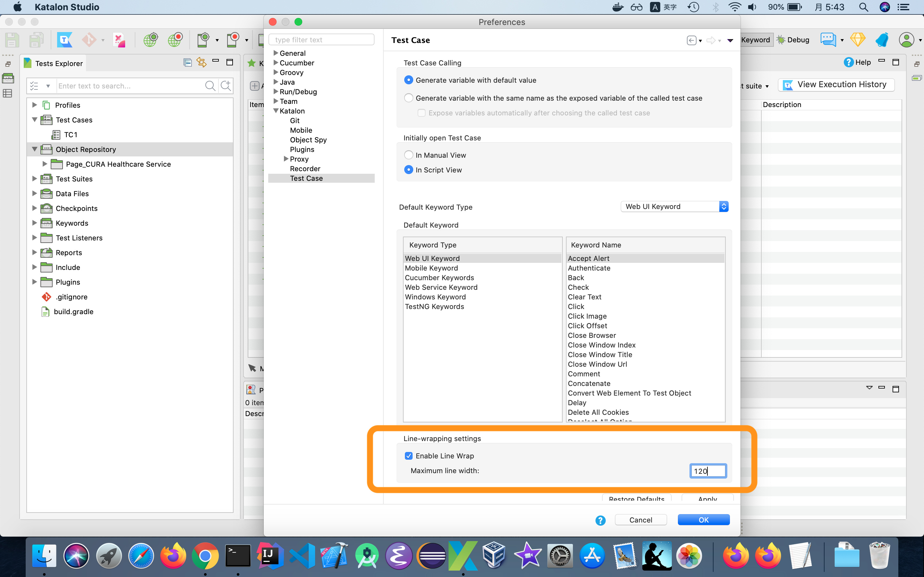Uncheck the Enable Line Wrap checkbox
Screen dimensions: 924x577
[x=408, y=456]
